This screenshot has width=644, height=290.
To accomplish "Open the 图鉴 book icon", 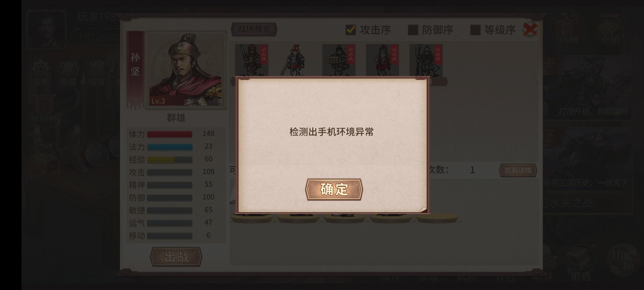I will pyautogui.click(x=69, y=73).
